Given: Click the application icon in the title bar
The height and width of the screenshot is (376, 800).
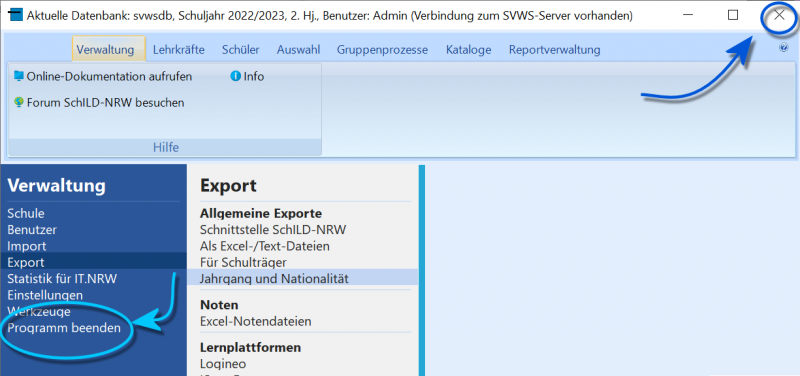Looking at the screenshot, I should (16, 15).
